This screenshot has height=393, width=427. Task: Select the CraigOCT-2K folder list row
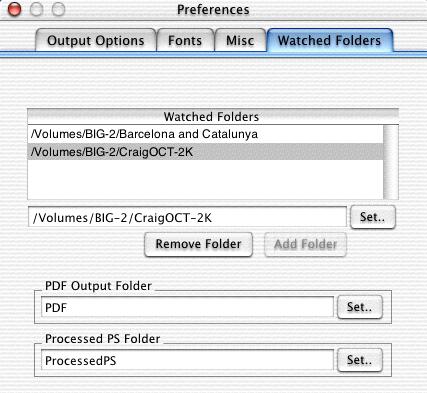point(205,152)
